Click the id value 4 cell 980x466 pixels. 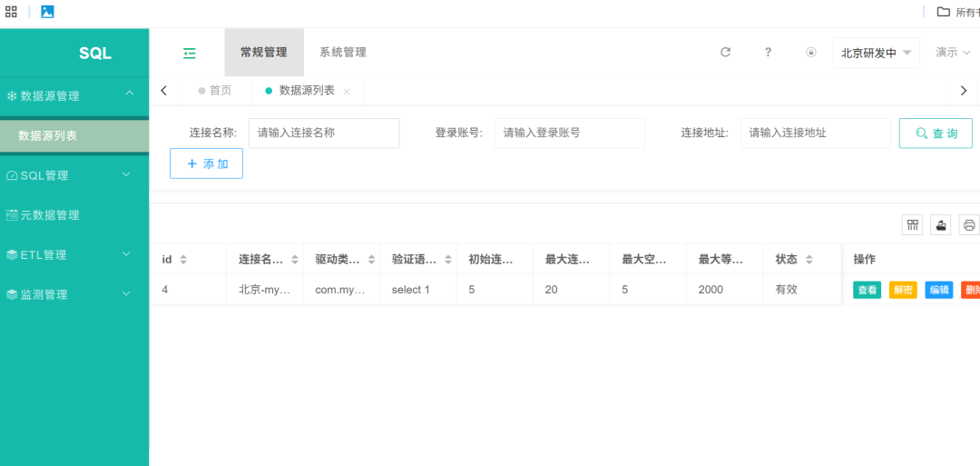188,290
